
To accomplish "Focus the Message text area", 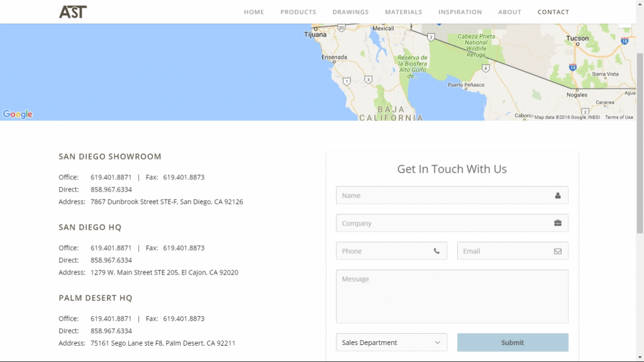I will tap(452, 297).
